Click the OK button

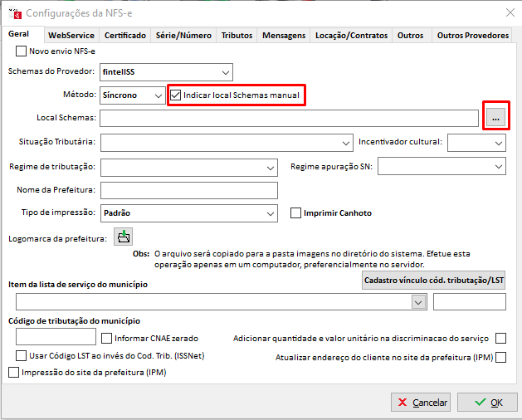coord(489,403)
